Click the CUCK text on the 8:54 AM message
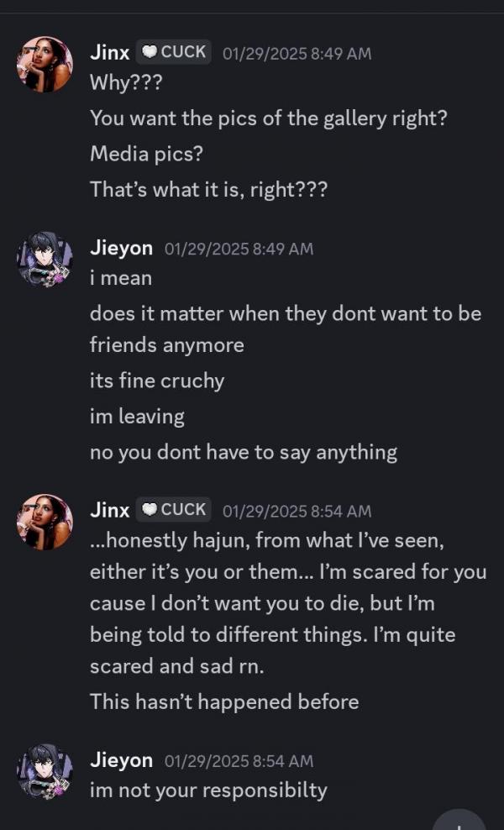The image size is (504, 830). (183, 510)
